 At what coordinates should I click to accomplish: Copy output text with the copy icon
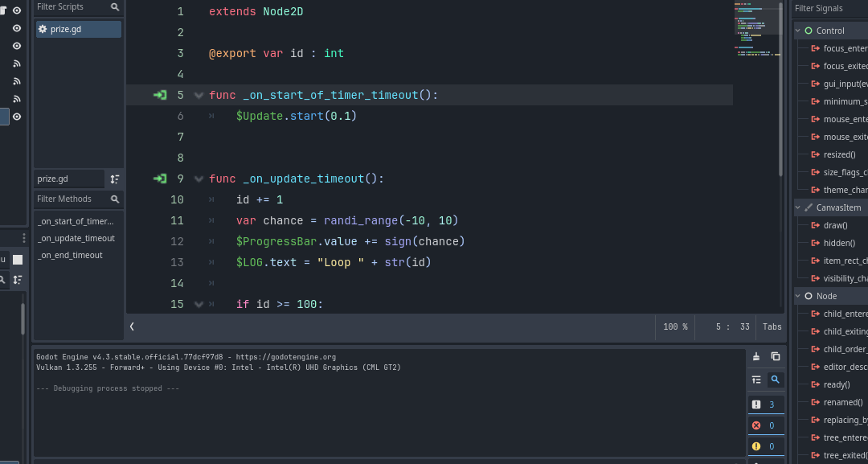(x=775, y=356)
